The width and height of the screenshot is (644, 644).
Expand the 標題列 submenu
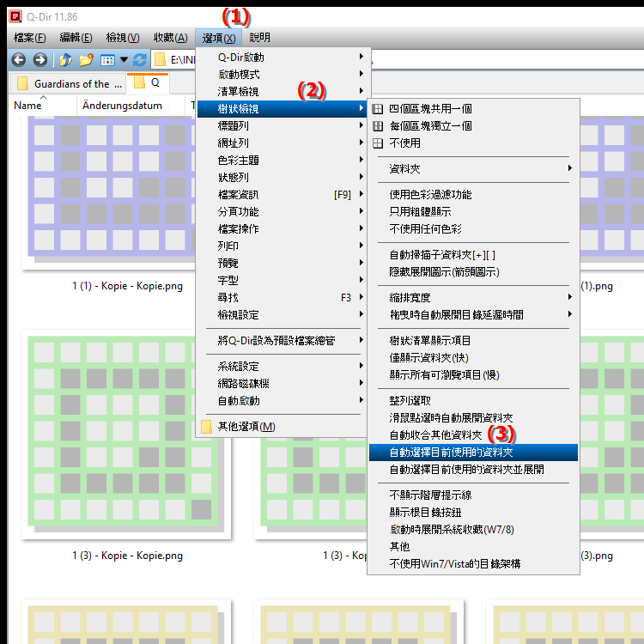click(x=283, y=126)
